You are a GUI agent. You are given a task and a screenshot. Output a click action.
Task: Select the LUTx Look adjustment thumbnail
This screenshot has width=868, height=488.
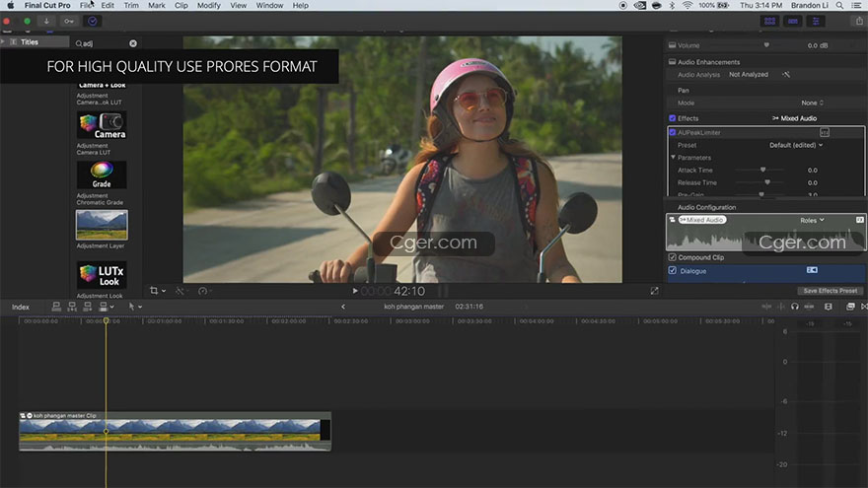pos(102,275)
